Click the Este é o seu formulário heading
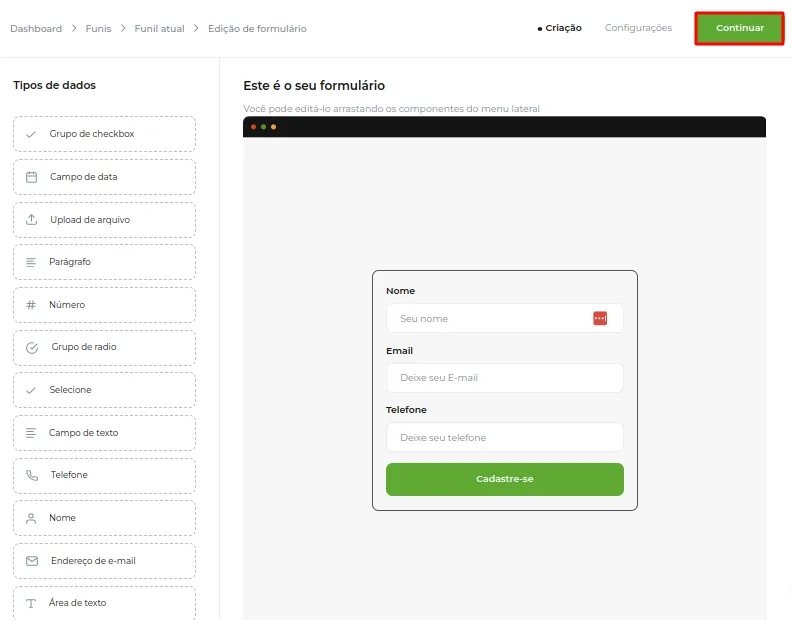Image resolution: width=792 pixels, height=620 pixels. pos(314,85)
